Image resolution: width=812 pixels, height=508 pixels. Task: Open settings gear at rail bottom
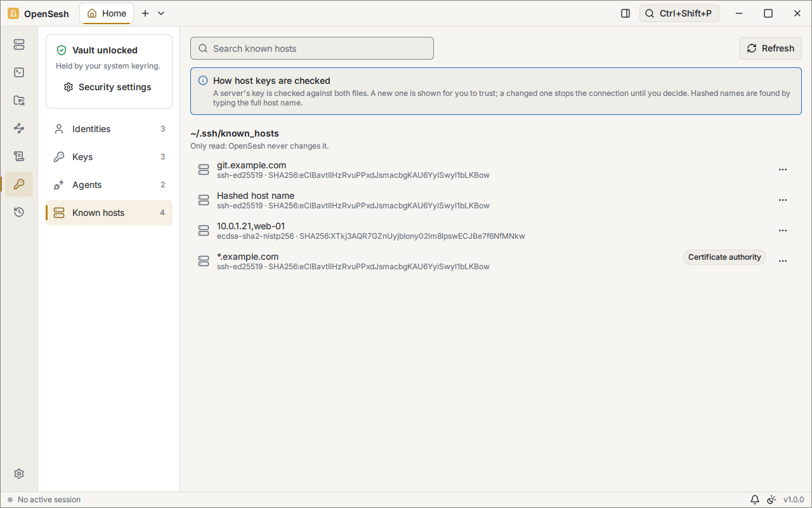[x=19, y=474]
